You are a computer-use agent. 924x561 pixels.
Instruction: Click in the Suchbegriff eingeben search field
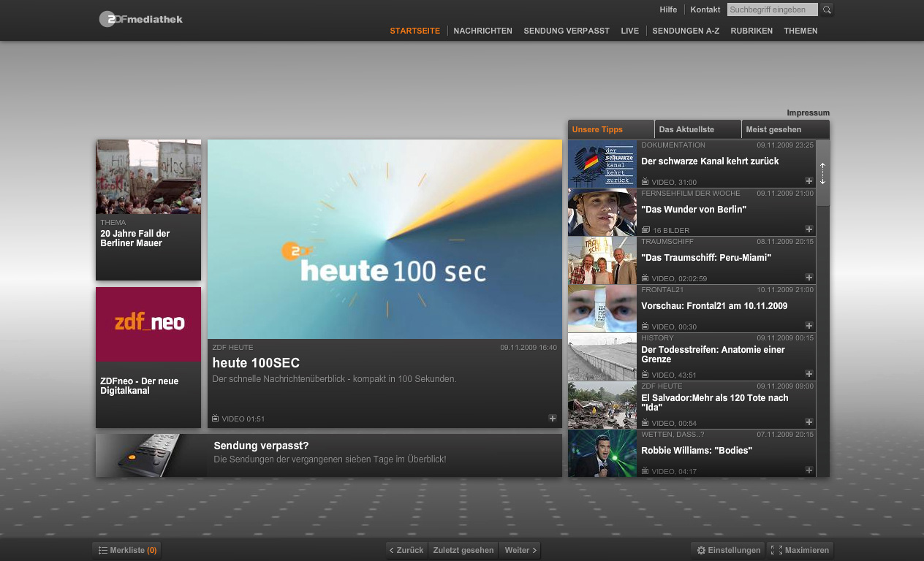coord(772,9)
